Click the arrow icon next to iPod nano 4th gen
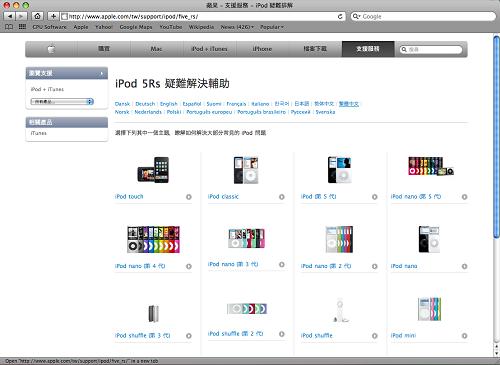Image resolution: width=500 pixels, height=365 pixels. coord(189,266)
